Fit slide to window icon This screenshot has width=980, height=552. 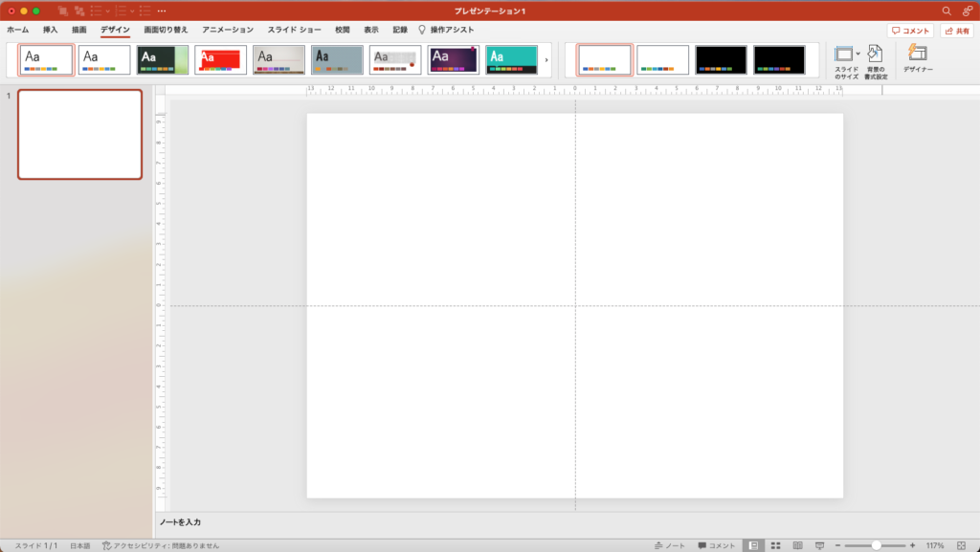[961, 545]
